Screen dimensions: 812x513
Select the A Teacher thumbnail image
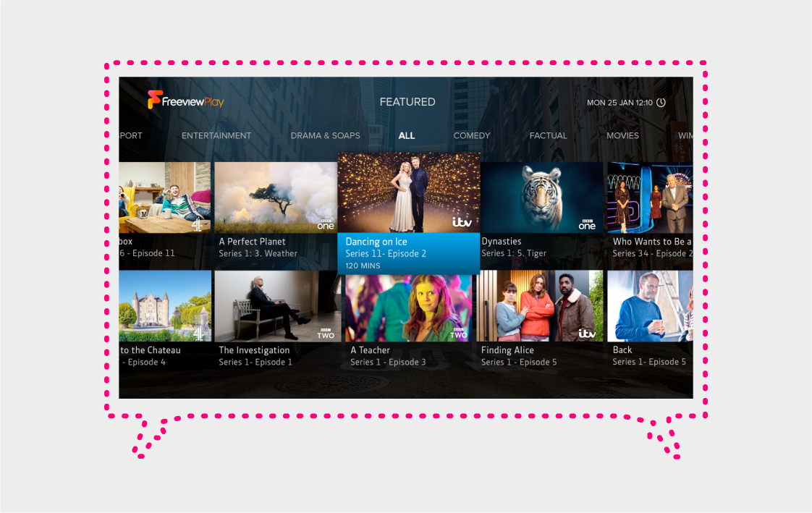[x=409, y=308]
